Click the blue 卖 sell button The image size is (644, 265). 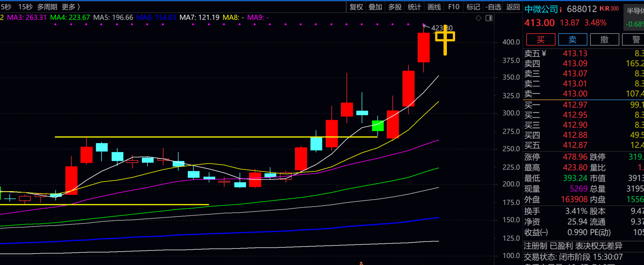(x=572, y=40)
